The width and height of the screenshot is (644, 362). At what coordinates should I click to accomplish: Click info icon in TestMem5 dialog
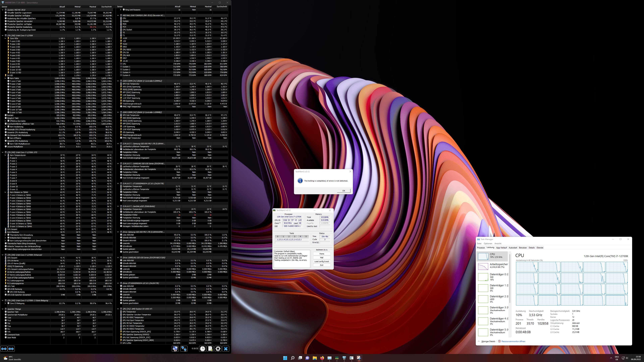pos(300,181)
